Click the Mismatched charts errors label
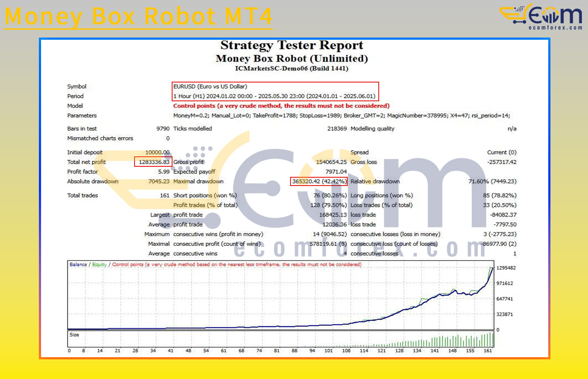Image resolution: width=588 pixels, height=379 pixels. click(100, 138)
